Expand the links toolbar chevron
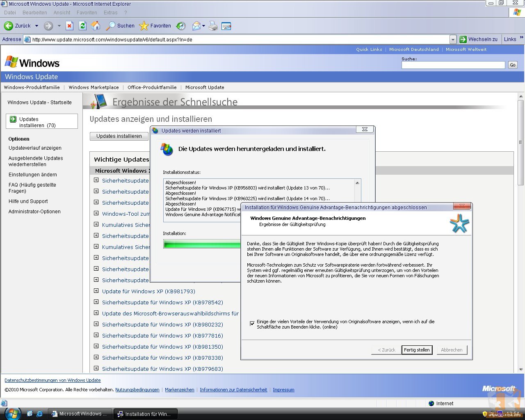This screenshot has height=420, width=525. tap(521, 37)
